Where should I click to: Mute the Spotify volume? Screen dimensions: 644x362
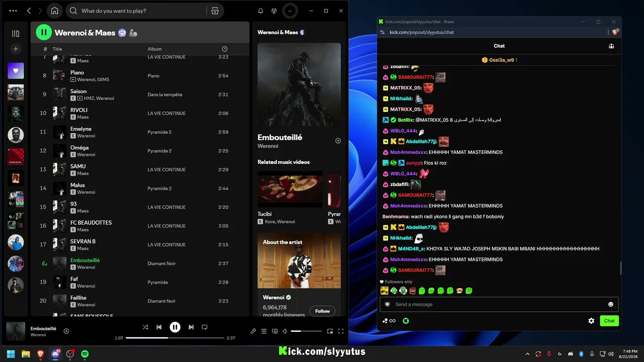(285, 331)
